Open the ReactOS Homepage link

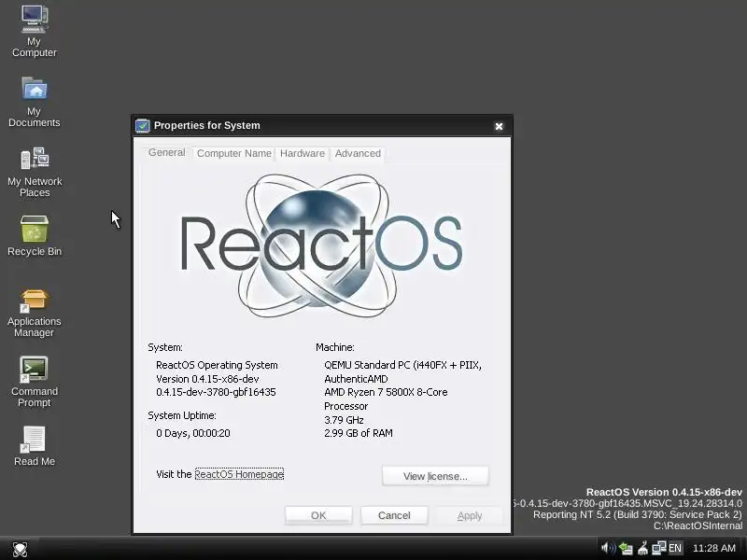[239, 474]
